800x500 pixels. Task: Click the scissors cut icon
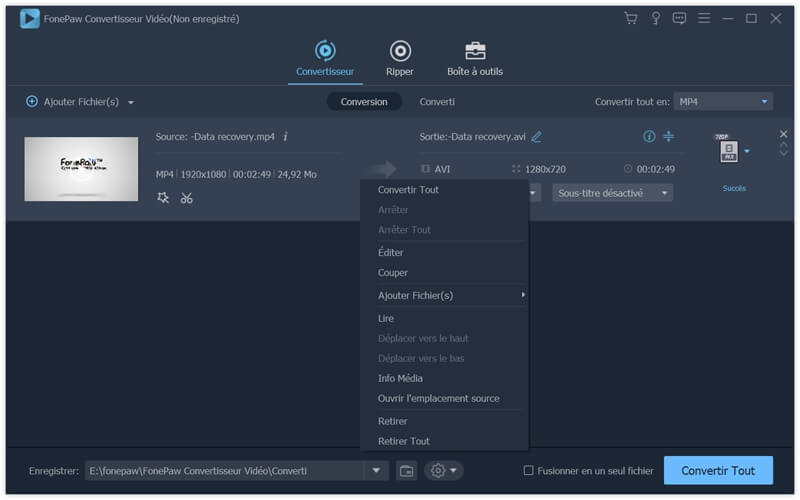[x=187, y=198]
